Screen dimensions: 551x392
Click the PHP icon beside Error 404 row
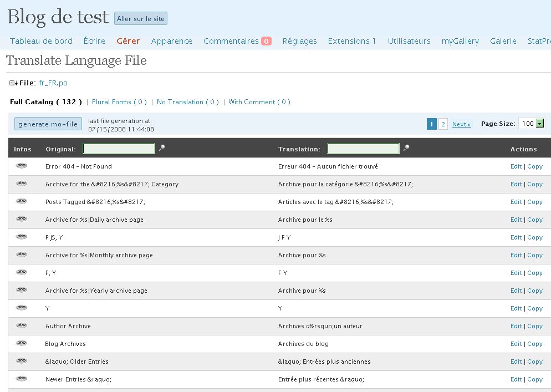(22, 166)
